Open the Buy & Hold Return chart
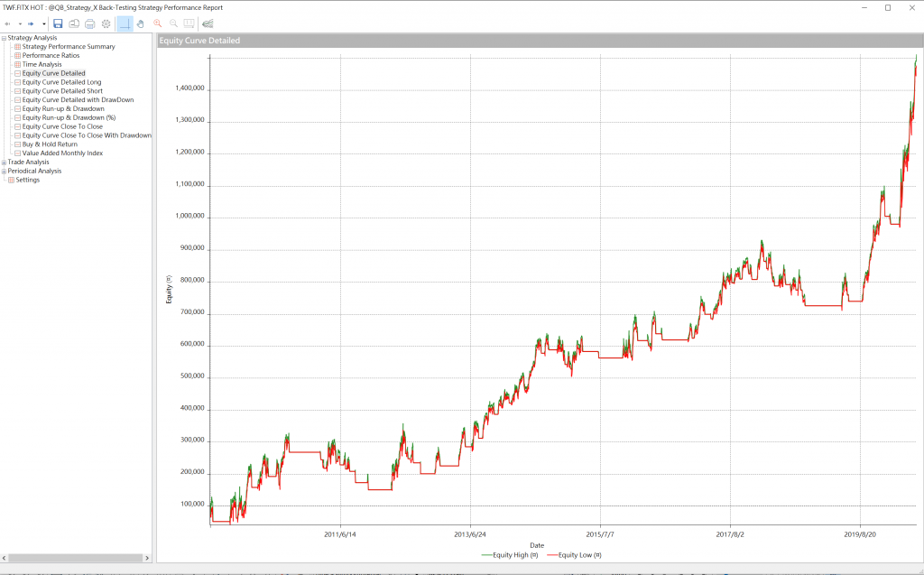This screenshot has width=924, height=575. point(50,144)
